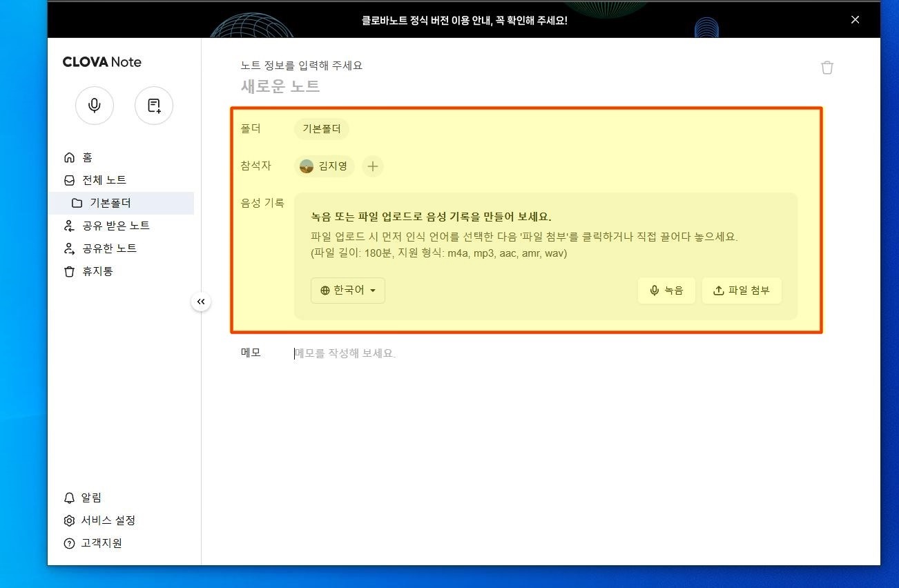Click the 음성 기록 label
Screen dimensions: 899x588
point(262,203)
